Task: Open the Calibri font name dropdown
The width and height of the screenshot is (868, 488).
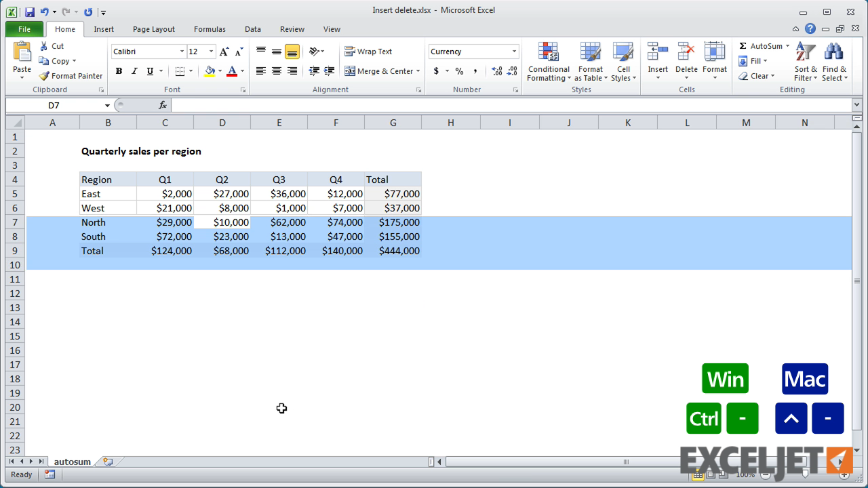Action: 182,52
